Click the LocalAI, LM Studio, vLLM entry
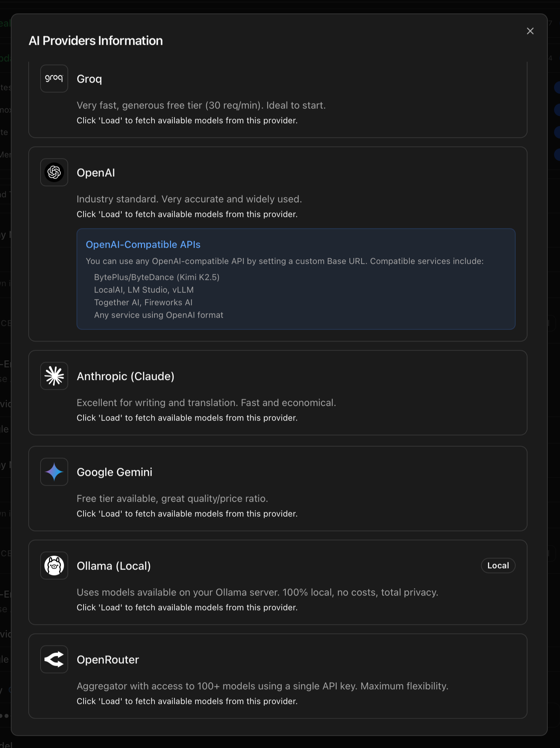Screen dimensions: 560x748 tap(144, 290)
